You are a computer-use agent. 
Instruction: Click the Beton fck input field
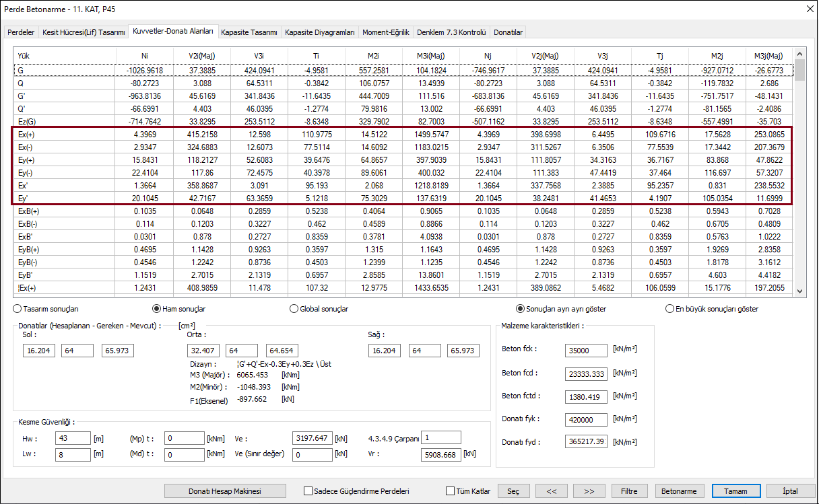[585, 350]
